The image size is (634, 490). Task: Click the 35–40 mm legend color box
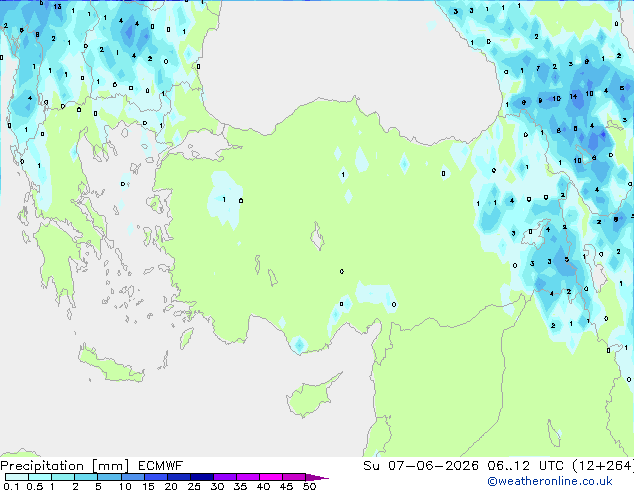click(x=248, y=477)
